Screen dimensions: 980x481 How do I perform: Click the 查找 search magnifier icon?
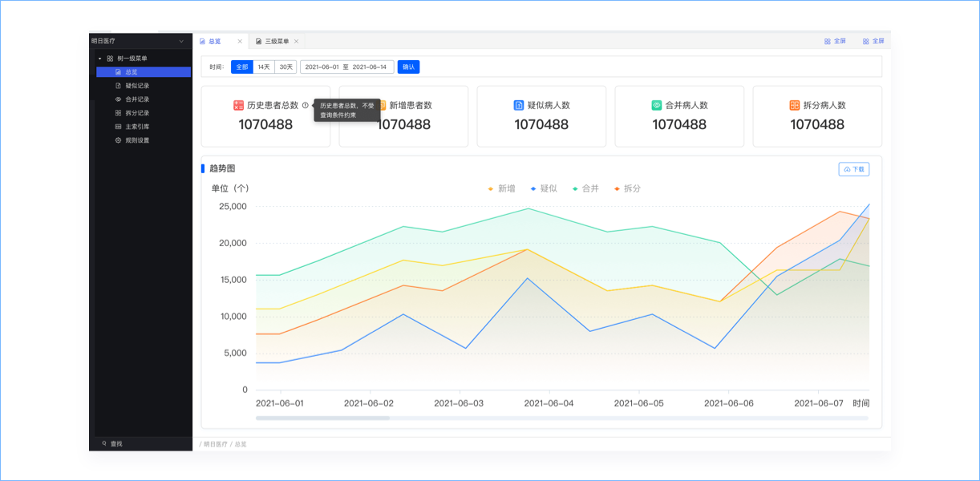click(x=104, y=443)
